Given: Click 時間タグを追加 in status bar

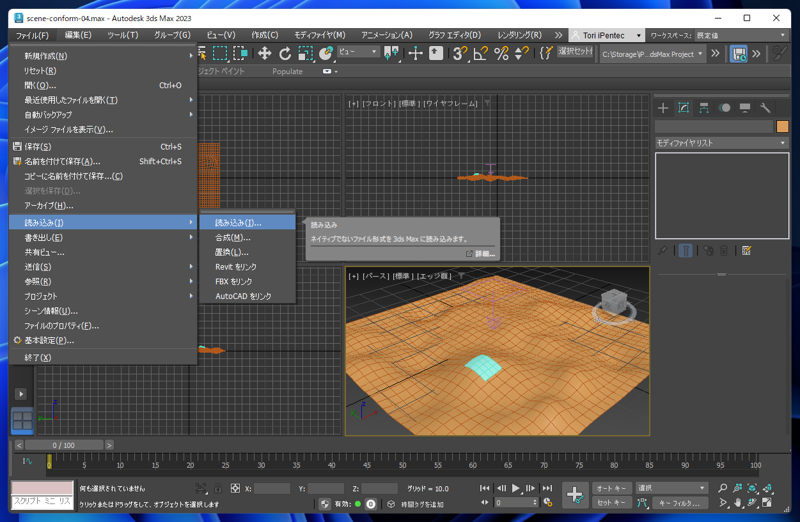Looking at the screenshot, I should click(x=421, y=504).
